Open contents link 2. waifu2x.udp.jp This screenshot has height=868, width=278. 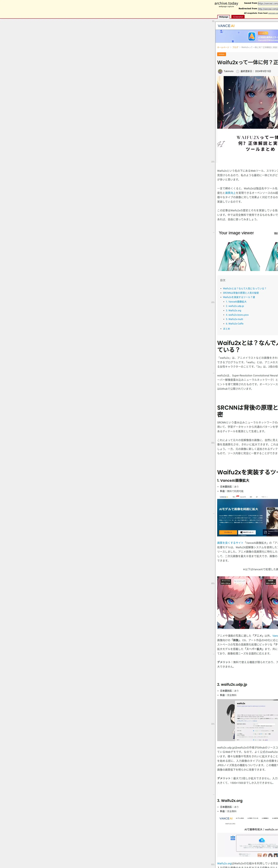[235, 306]
